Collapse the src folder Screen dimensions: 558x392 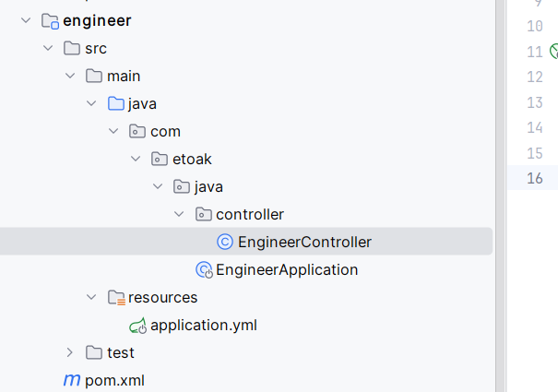pyautogui.click(x=47, y=49)
